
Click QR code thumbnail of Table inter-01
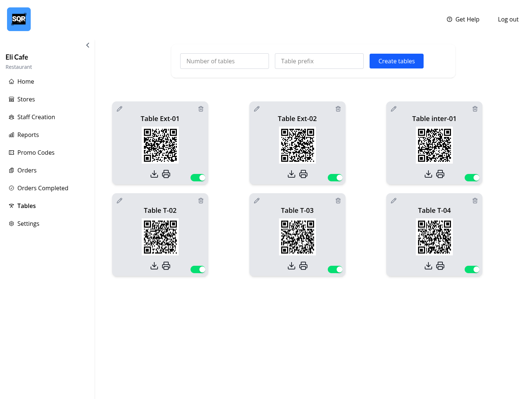pyautogui.click(x=434, y=145)
